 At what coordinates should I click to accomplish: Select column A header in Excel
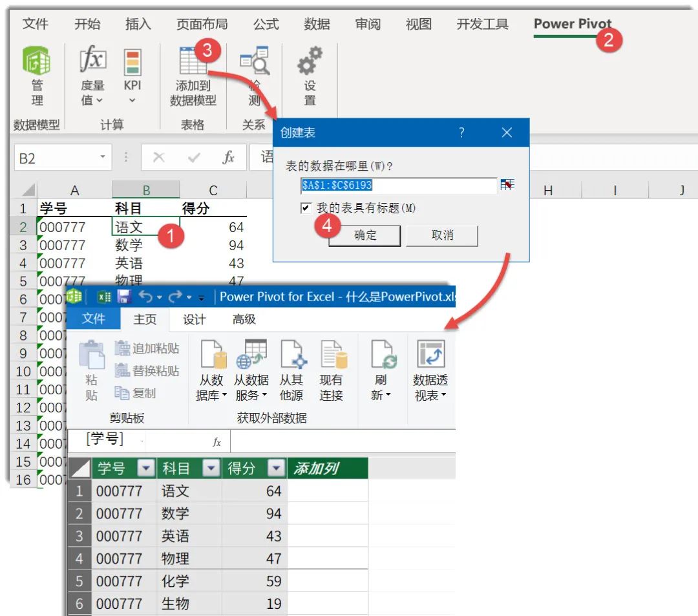click(x=74, y=191)
